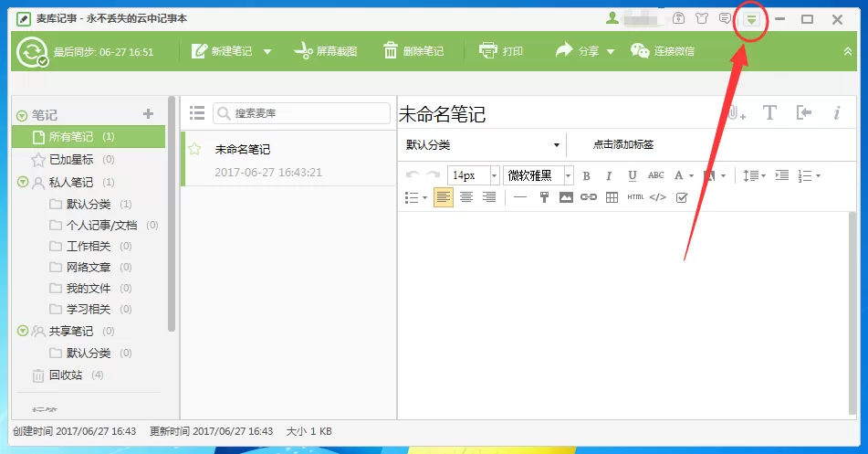The height and width of the screenshot is (454, 868).
Task: Open the 工作相关 folder
Action: (x=89, y=246)
